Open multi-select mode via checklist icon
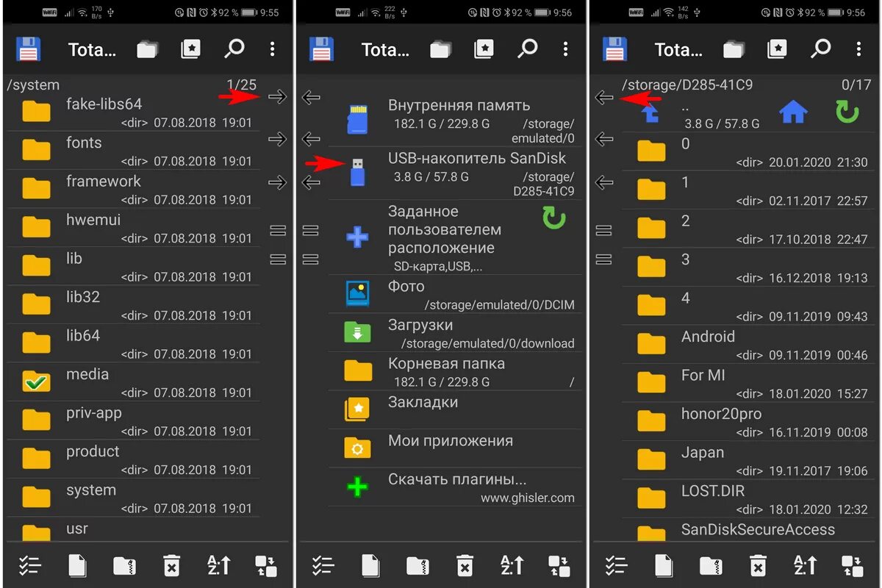This screenshot has width=882, height=588. (x=30, y=565)
